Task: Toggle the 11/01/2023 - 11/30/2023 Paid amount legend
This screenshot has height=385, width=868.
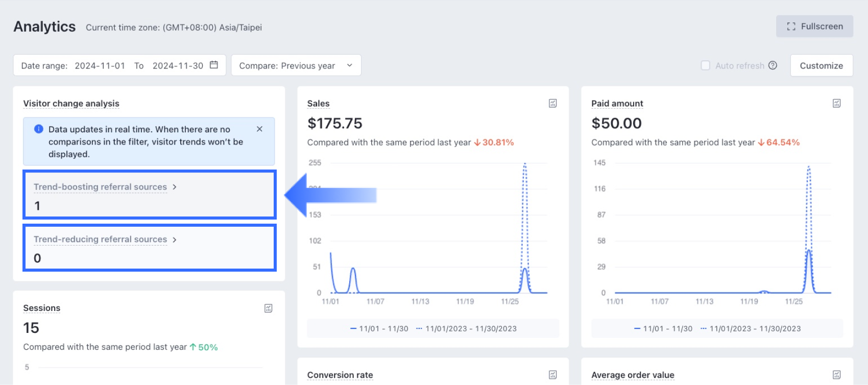Action: [x=750, y=329]
